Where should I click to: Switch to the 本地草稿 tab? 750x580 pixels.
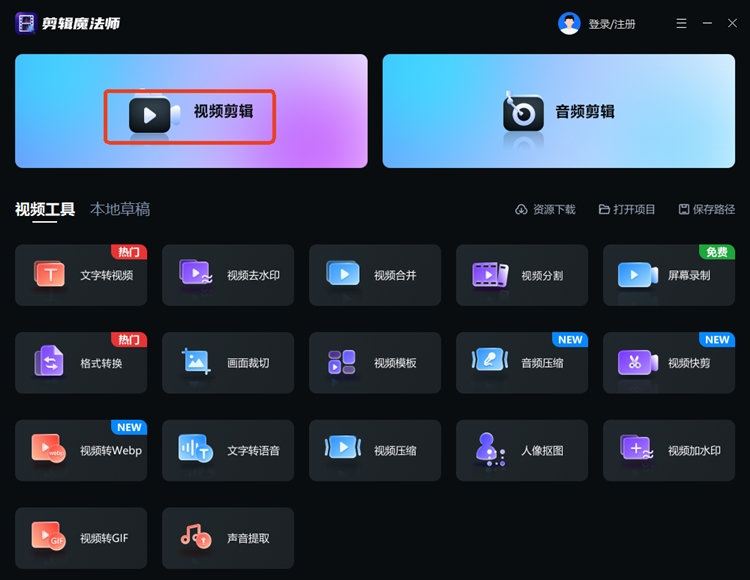120,209
